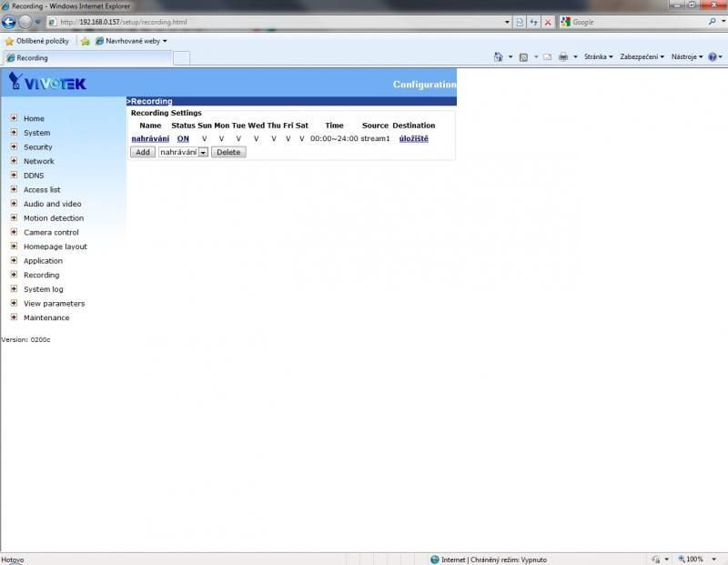728x565 pixels.
Task: Open the Zabezpečení menu
Action: click(642, 56)
